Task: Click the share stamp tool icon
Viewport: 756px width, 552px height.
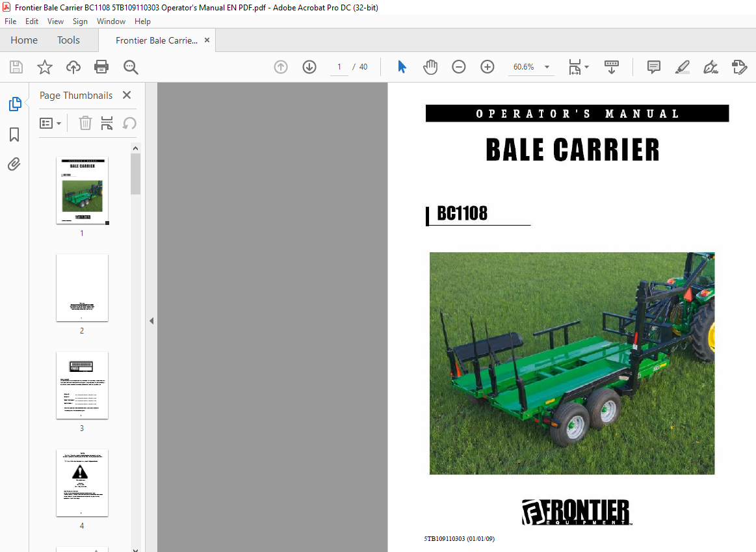Action: tap(739, 67)
